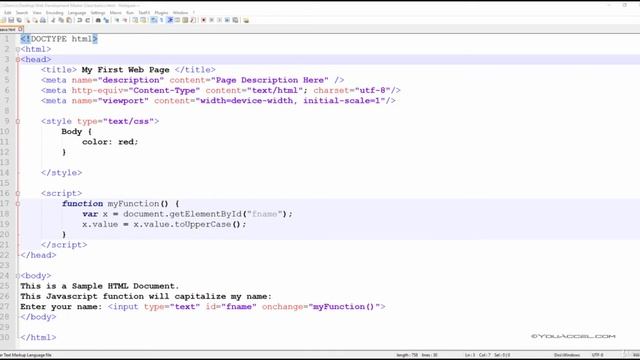
Task: Toggle Show All Characters icon
Action: tap(161, 20)
